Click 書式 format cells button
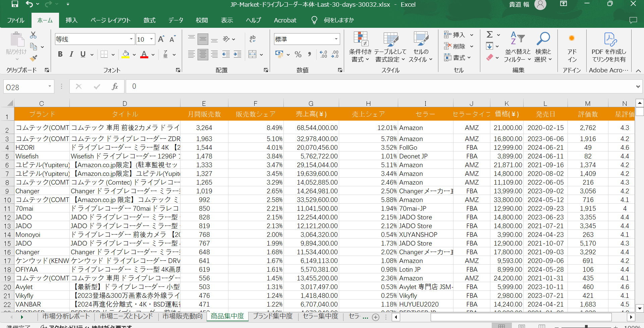Screen dimensions: 644x328 click(x=458, y=58)
